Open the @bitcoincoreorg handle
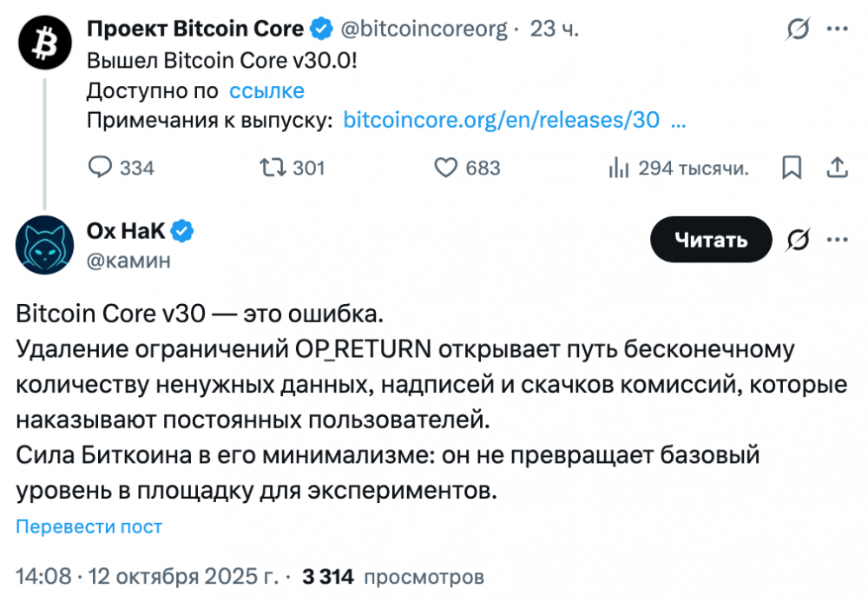Screen dimensions: 868x602 424,30
